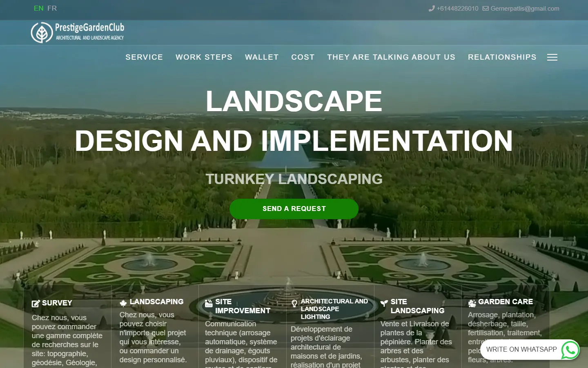Open THEY ARE TALKING ABOUT US
588x368 pixels.
[x=391, y=57]
